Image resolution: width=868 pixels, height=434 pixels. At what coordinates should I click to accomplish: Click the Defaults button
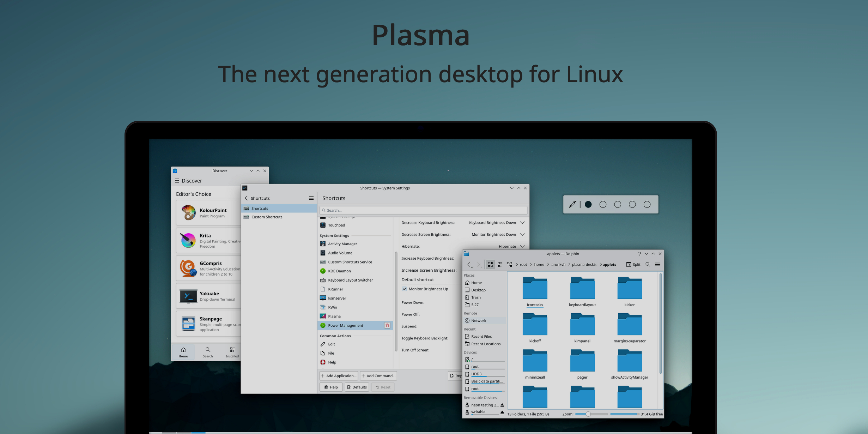pyautogui.click(x=357, y=387)
